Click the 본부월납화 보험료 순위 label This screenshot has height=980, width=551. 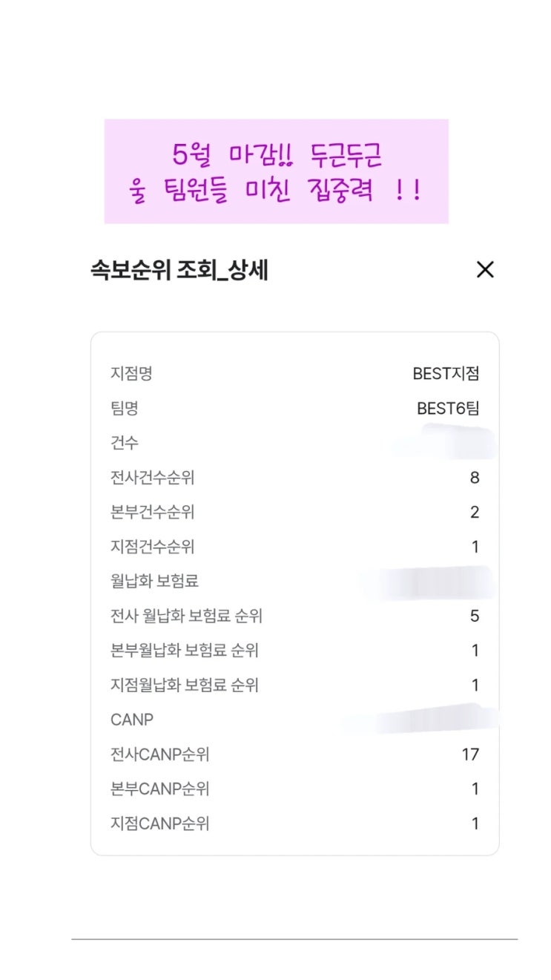(x=184, y=651)
